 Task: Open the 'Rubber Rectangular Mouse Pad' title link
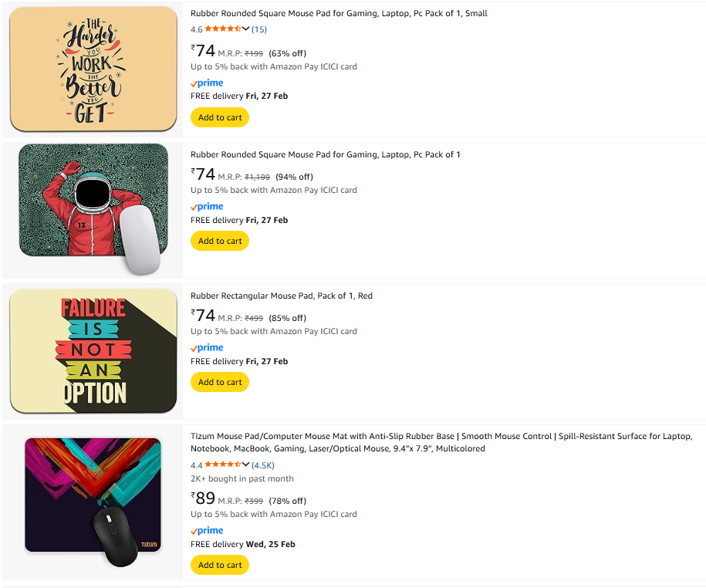(282, 296)
